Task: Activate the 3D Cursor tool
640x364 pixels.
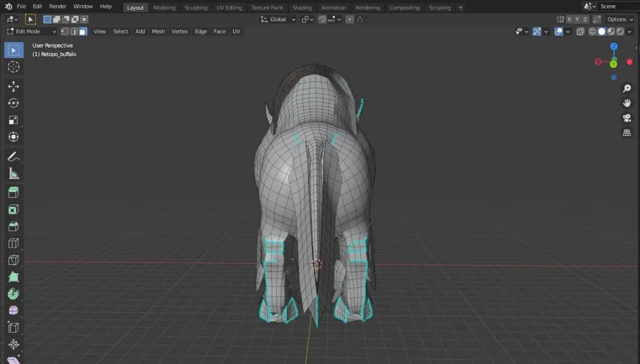Action: 14,67
